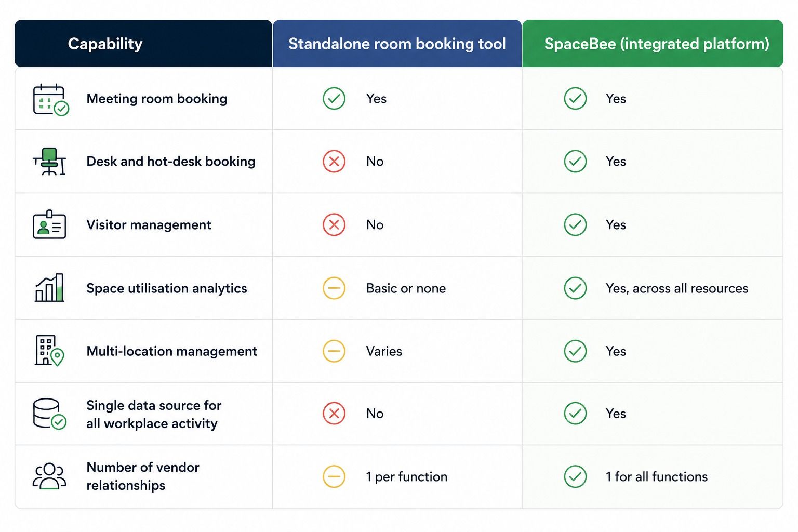Click the green check beside 1 for all functions
Image resolution: width=798 pixels, height=532 pixels.
coord(575,476)
